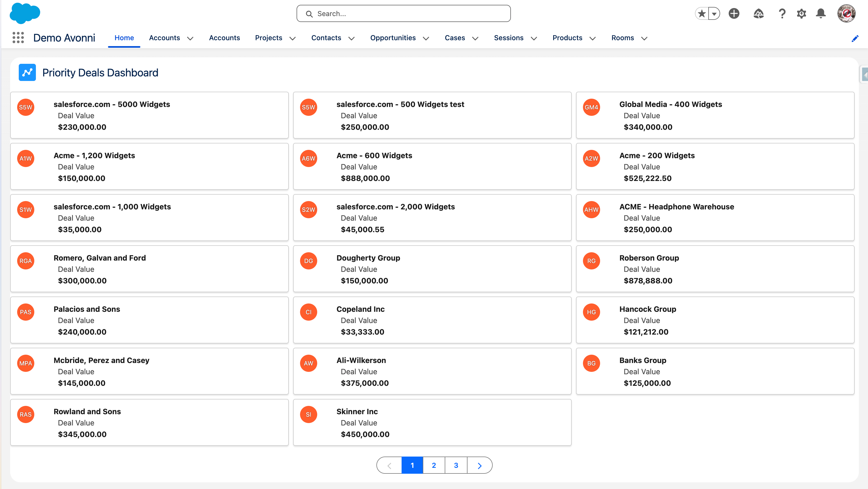Click the HG avatar for Hancock Group

tap(591, 312)
